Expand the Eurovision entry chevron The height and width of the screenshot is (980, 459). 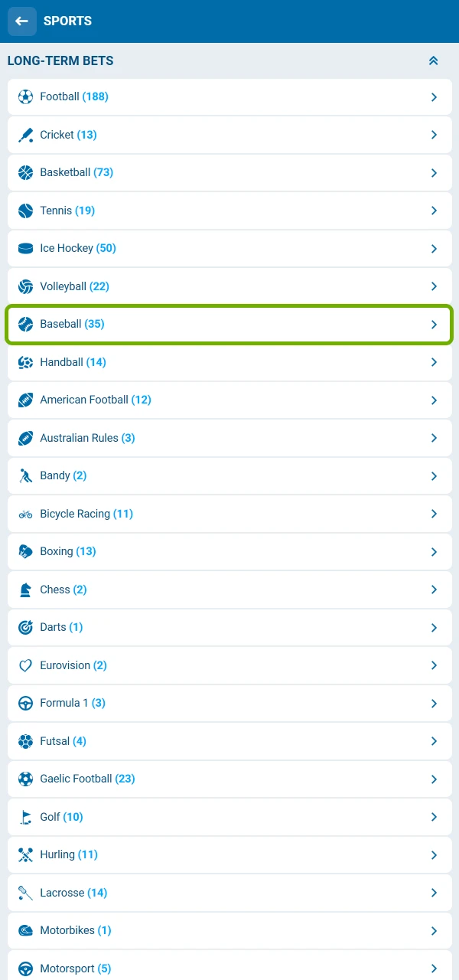click(435, 665)
